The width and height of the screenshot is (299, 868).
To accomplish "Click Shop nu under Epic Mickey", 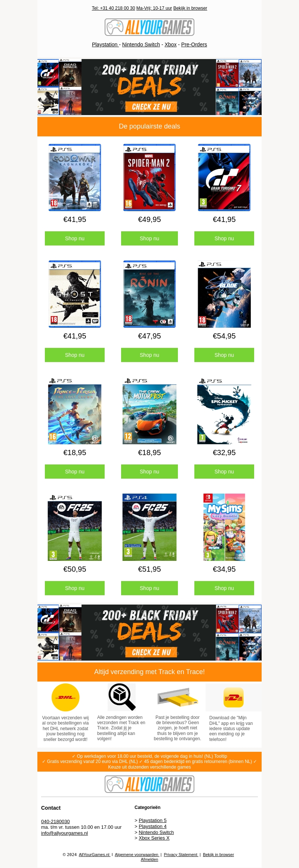I will [224, 472].
